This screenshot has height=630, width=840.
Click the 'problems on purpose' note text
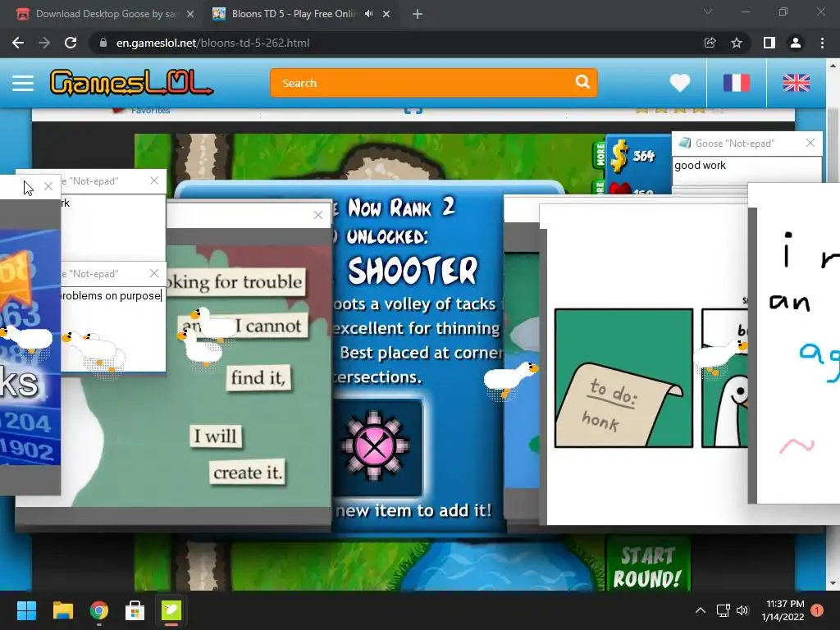pos(111,295)
